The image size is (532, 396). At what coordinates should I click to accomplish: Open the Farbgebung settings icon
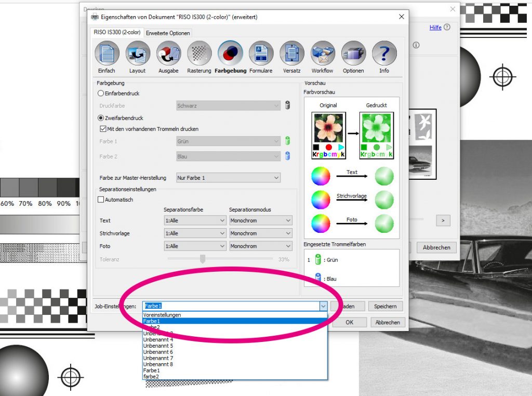pyautogui.click(x=230, y=54)
